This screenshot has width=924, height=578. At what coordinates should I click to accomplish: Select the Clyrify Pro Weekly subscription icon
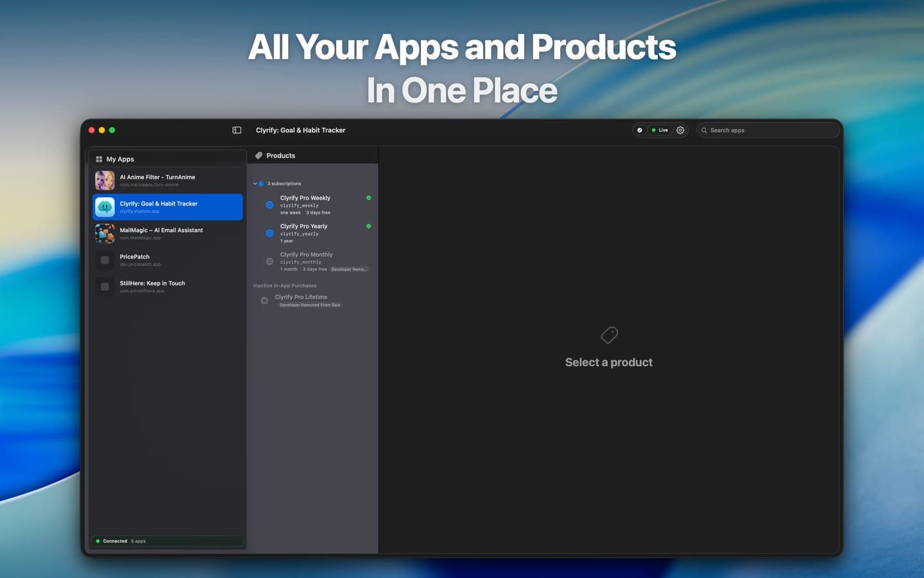(269, 204)
